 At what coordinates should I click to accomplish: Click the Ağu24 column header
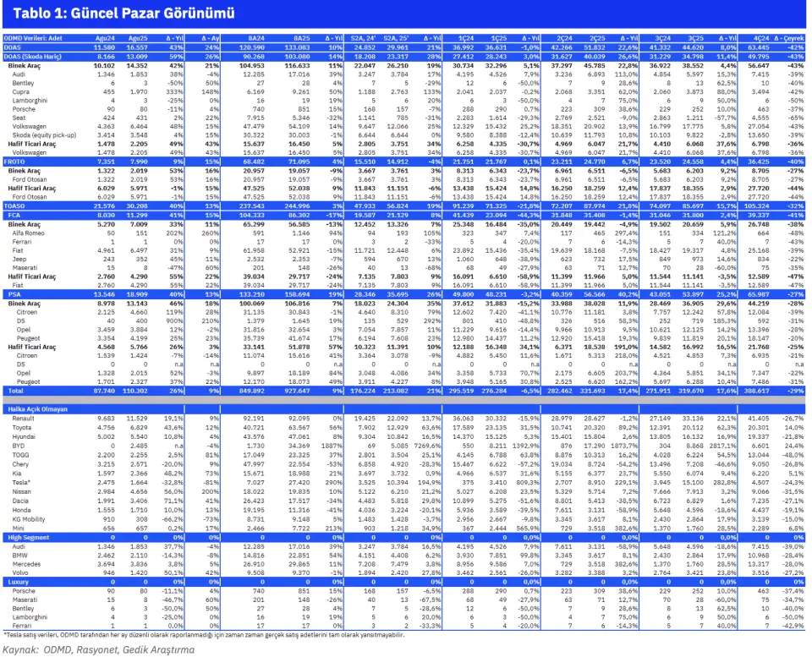[103, 39]
